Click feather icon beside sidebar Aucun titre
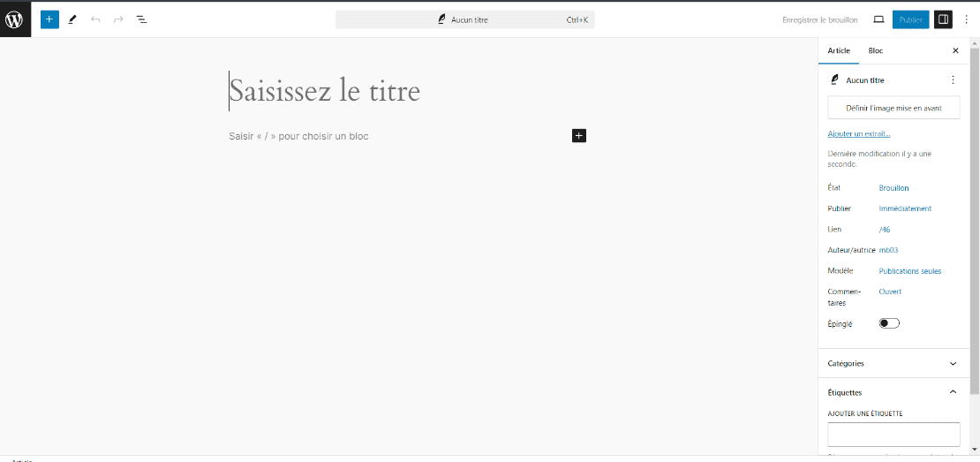This screenshot has width=980, height=462. [x=833, y=80]
